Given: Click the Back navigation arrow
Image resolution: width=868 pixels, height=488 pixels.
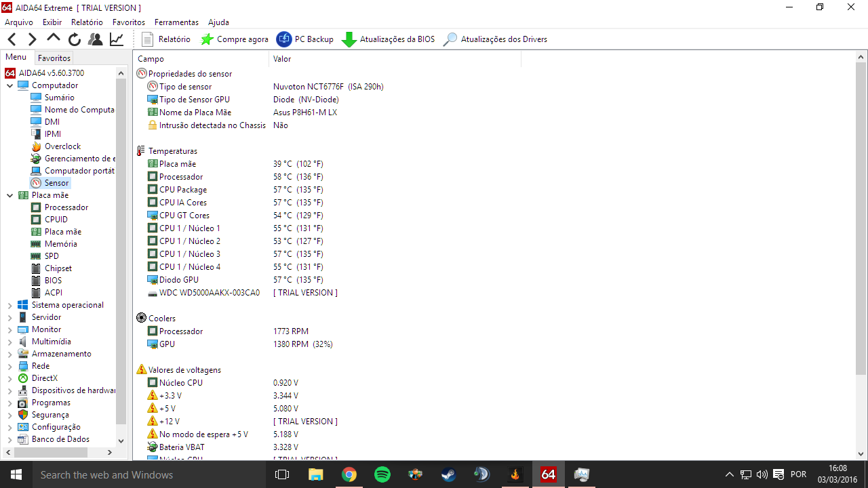Looking at the screenshot, I should click(x=12, y=39).
